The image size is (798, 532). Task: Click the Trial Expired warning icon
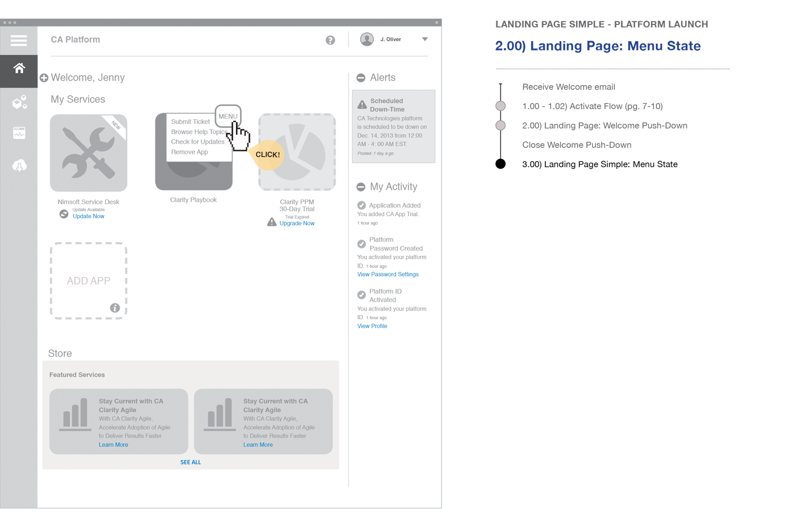272,222
